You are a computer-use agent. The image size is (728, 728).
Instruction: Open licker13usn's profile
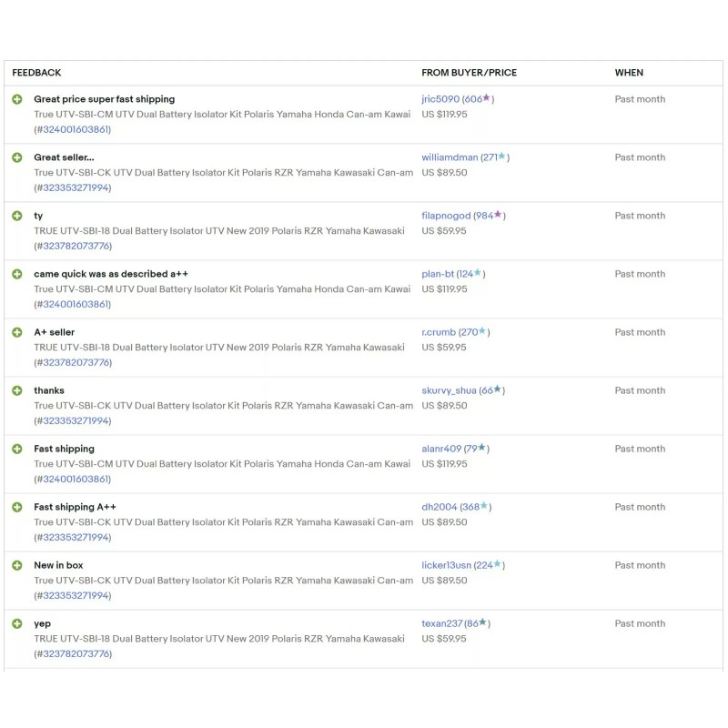click(x=446, y=565)
